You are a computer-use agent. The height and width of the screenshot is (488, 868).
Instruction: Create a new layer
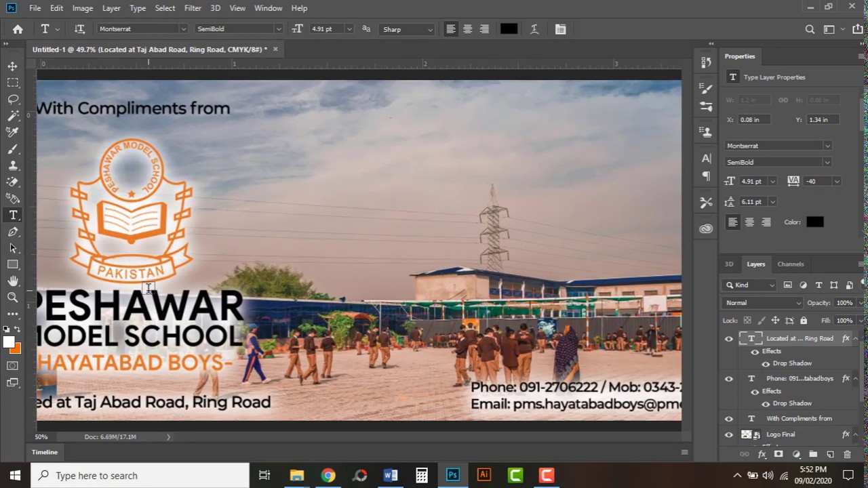[x=830, y=454]
